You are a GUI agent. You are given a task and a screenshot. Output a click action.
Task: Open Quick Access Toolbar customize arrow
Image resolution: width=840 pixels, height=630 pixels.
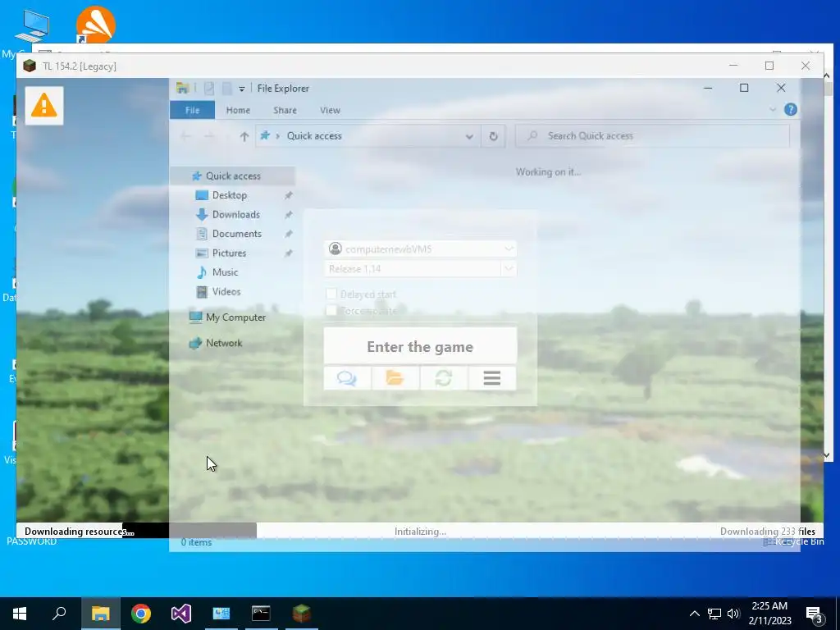(242, 89)
